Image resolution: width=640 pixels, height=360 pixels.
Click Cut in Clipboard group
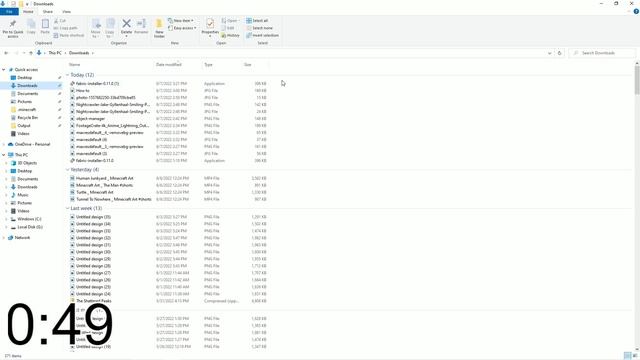[x=60, y=20]
